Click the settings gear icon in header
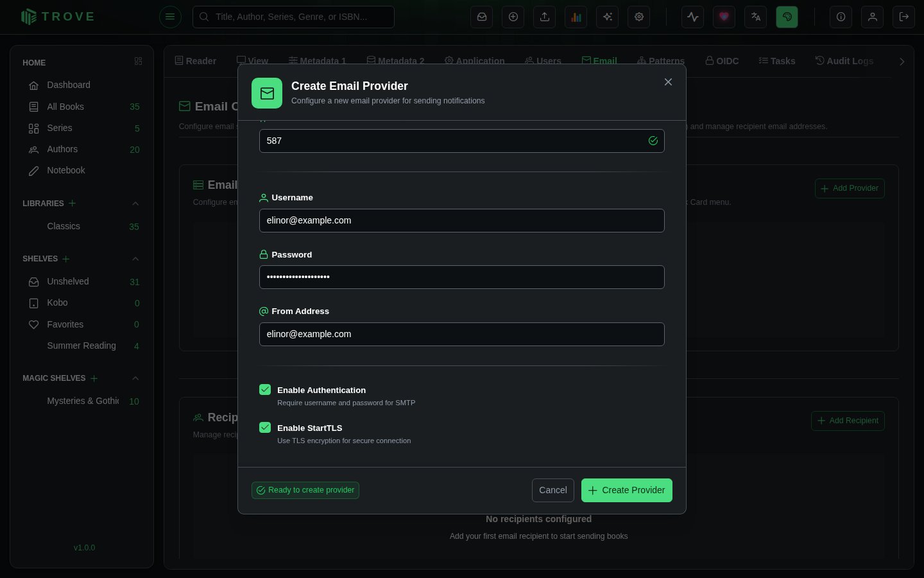This screenshot has height=578, width=924. [639, 17]
